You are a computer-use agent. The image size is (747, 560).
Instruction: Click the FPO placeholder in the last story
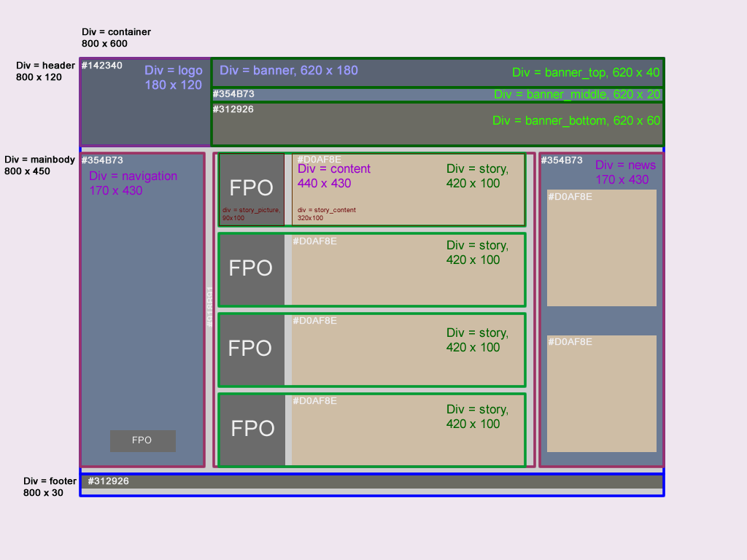point(252,430)
